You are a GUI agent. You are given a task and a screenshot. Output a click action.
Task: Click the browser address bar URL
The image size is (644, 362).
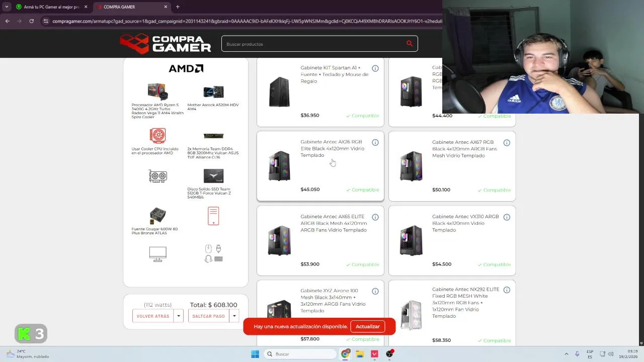tap(247, 21)
